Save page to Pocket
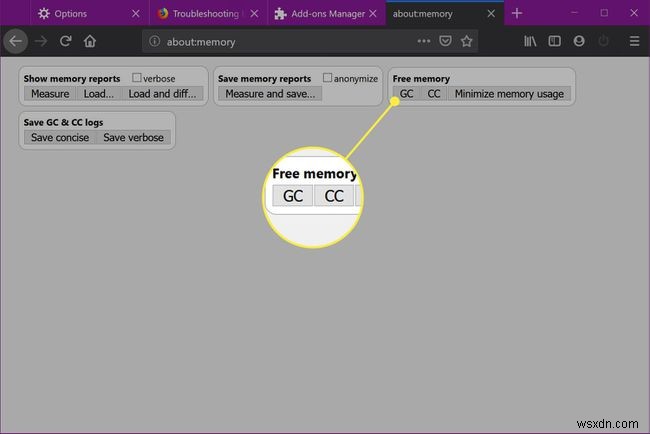 [x=445, y=41]
